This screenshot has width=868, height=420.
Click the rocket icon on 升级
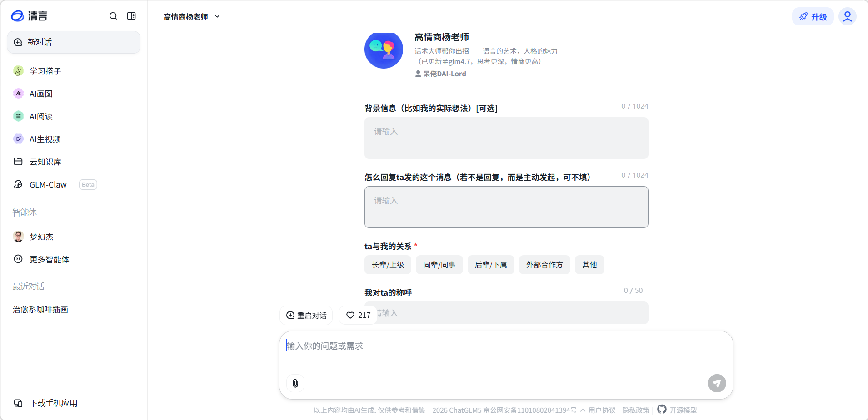click(803, 17)
